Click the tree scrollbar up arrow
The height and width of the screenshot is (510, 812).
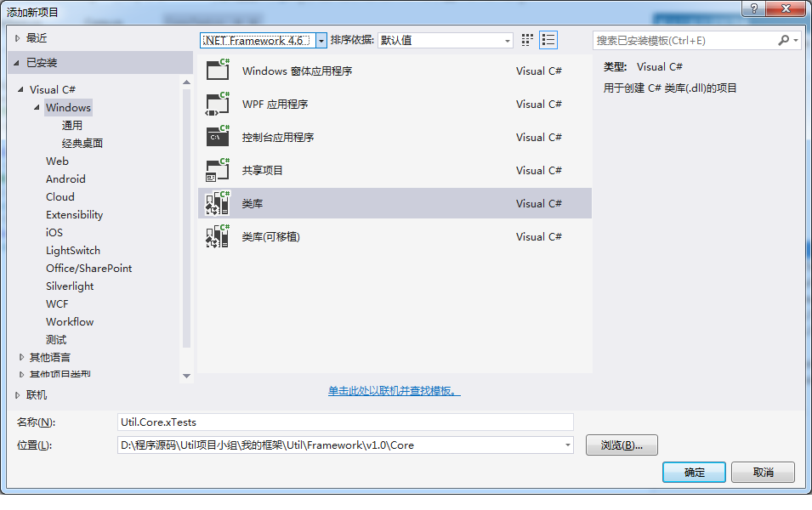[x=187, y=82]
